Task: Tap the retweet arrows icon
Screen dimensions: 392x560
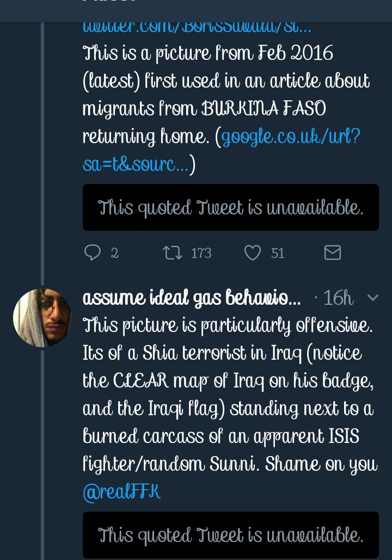Action: point(173,253)
